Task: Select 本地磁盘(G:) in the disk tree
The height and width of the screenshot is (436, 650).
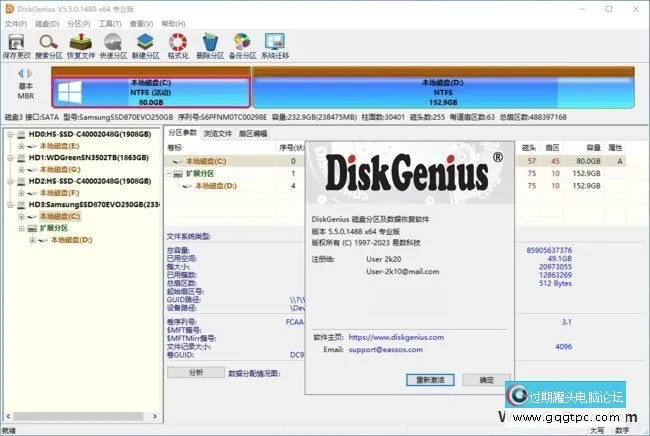Action: pos(60,170)
